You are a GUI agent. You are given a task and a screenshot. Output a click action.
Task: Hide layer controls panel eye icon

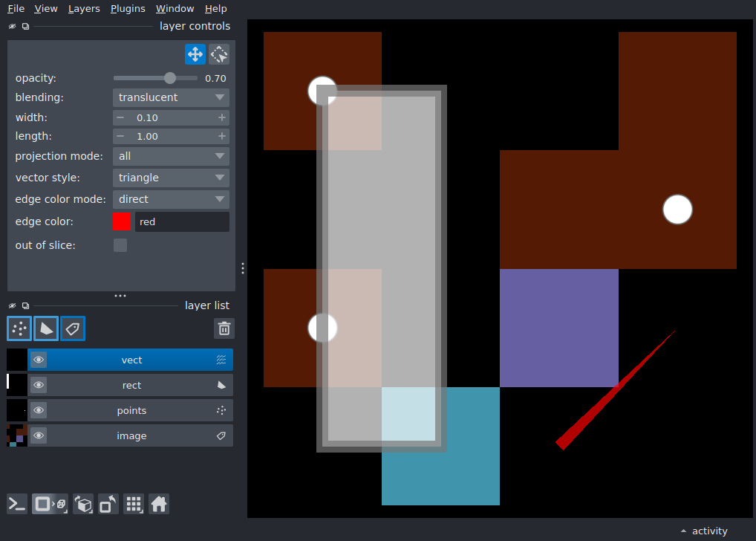click(x=13, y=27)
